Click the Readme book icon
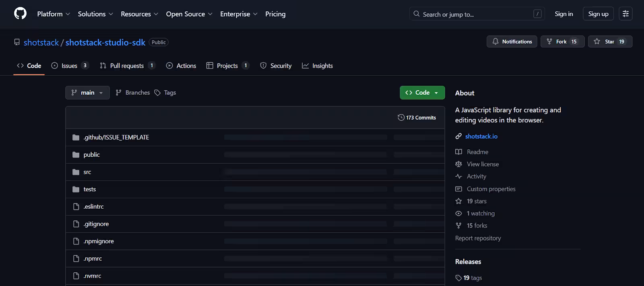The width and height of the screenshot is (644, 286). click(x=458, y=152)
